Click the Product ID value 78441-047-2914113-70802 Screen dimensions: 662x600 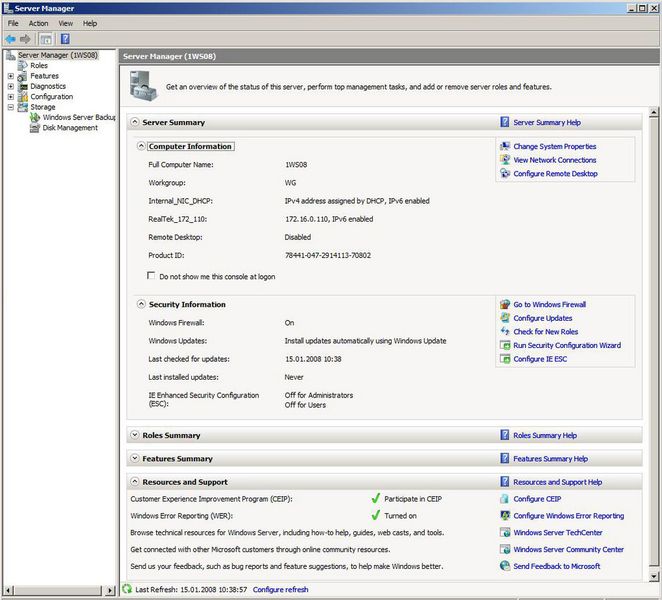point(328,255)
